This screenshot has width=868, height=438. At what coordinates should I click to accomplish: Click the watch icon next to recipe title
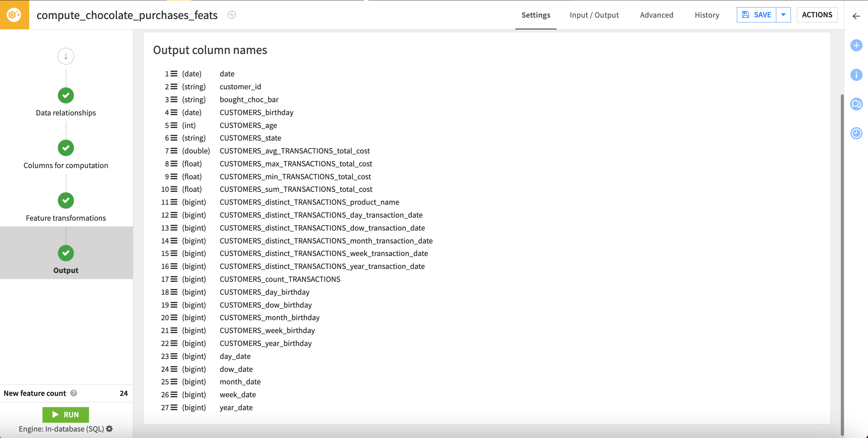(x=231, y=15)
